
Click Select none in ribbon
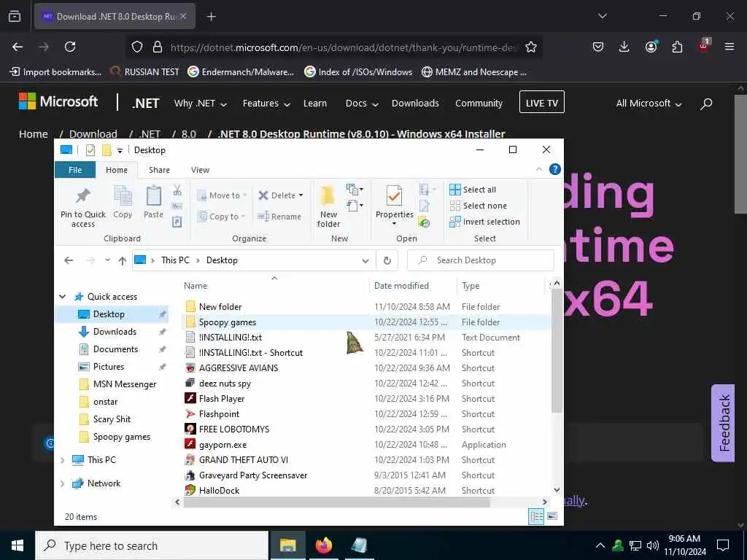[x=479, y=206]
